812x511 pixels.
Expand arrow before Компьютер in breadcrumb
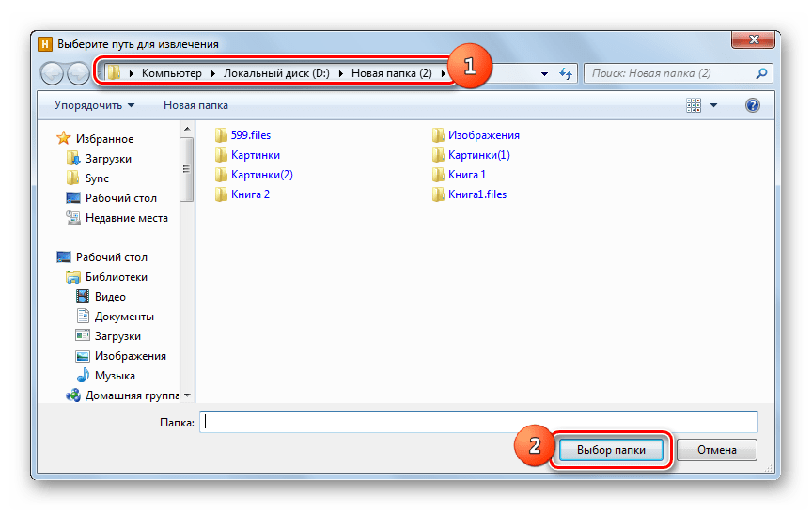pos(131,73)
